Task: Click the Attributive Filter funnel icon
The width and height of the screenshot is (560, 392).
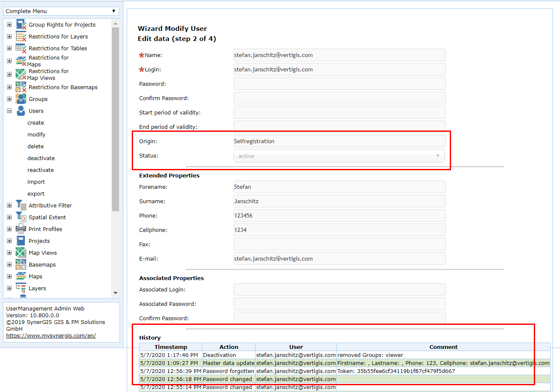Action: tap(21, 205)
